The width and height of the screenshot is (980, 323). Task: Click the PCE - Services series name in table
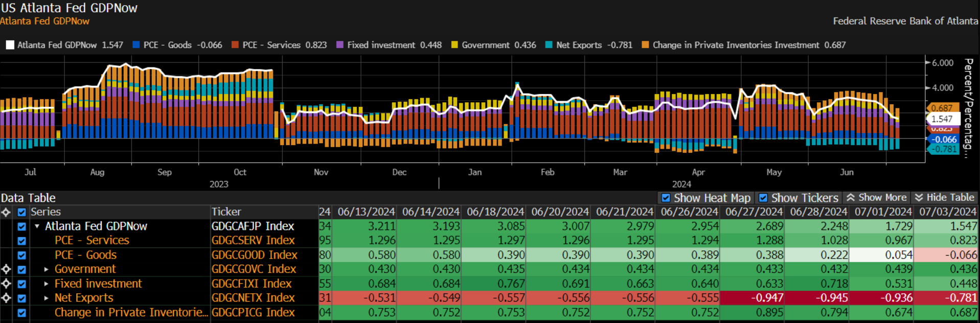(92, 241)
